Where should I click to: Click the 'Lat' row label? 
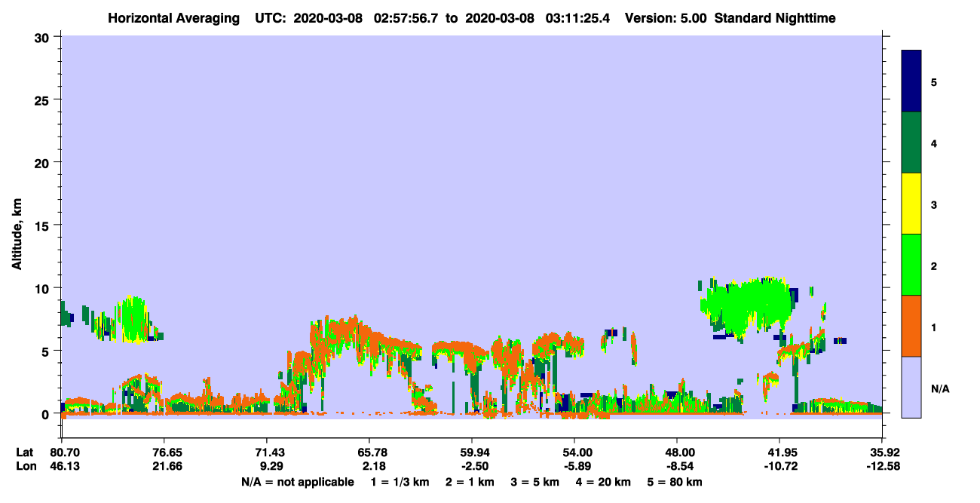pos(24,452)
